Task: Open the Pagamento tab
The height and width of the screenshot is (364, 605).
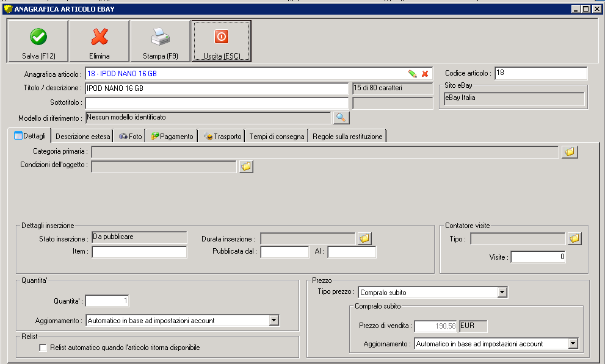Action: (x=172, y=137)
